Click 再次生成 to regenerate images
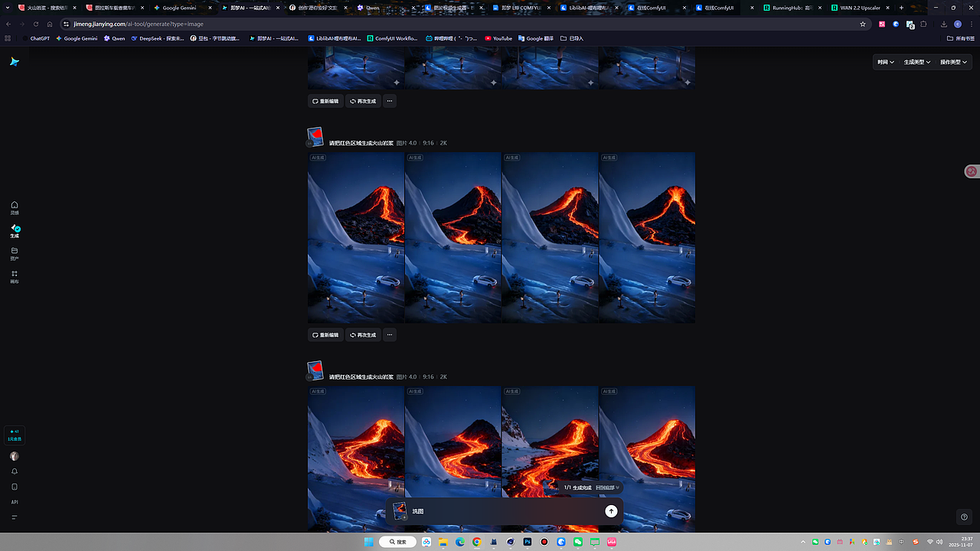This screenshot has height=551, width=980. pos(363,334)
